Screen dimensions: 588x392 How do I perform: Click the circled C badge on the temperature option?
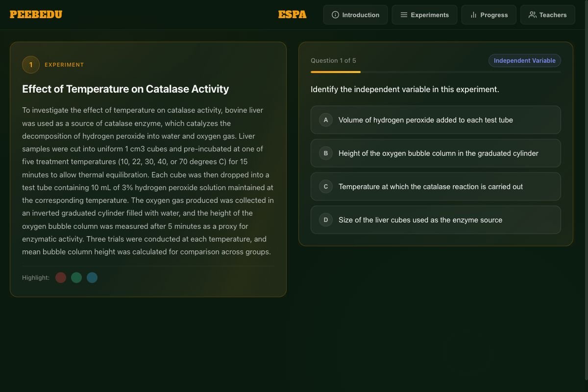[x=325, y=186]
